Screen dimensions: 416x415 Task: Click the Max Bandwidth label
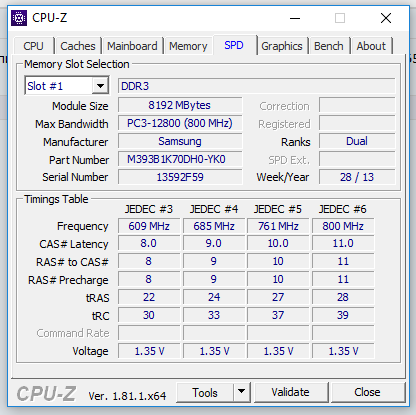coord(72,124)
